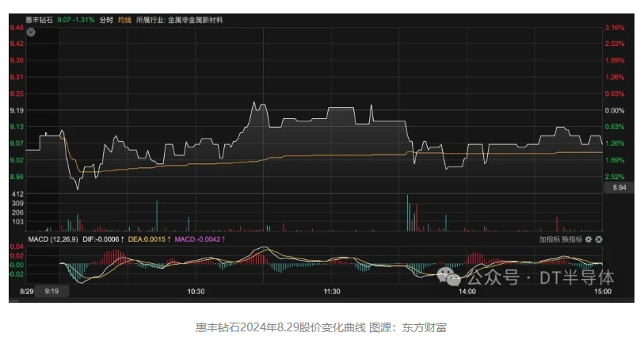The height and width of the screenshot is (344, 644).
Task: Close the crosshair with the gray X icon
Action: pyautogui.click(x=31, y=32)
